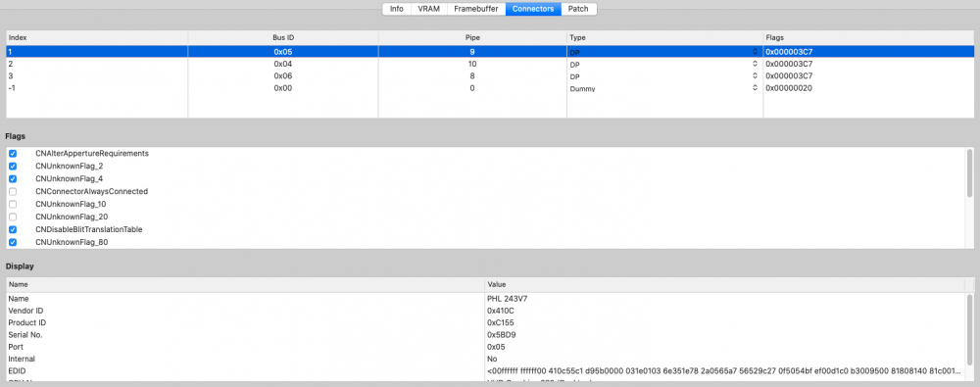Toggle the CNUnknownFlag_4 checkbox
This screenshot has width=980, height=387.
[13, 179]
